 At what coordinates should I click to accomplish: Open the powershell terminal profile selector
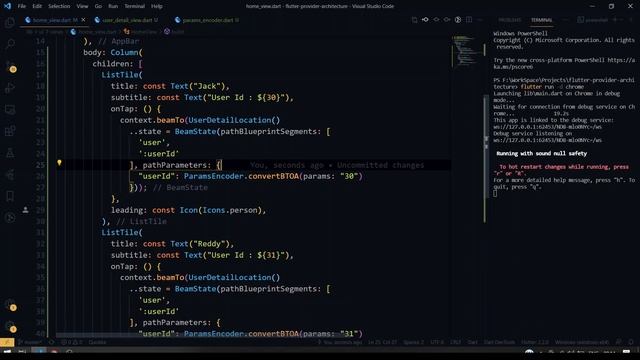click(593, 20)
